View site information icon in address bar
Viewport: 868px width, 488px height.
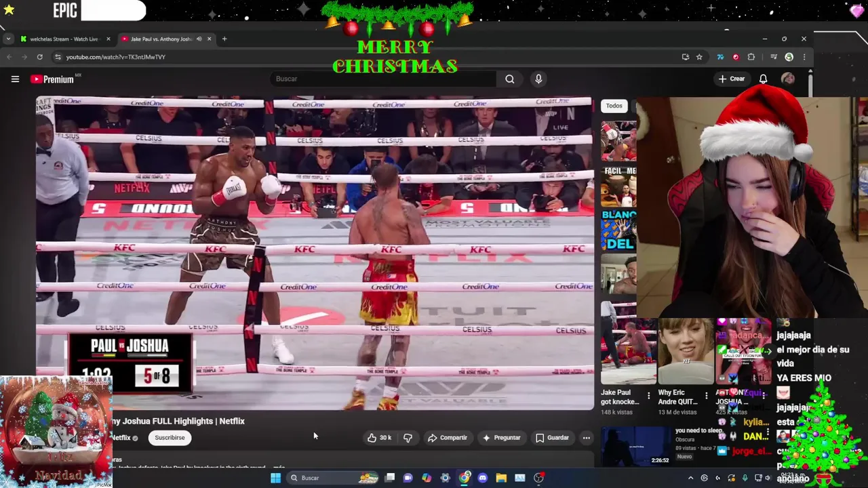[58, 57]
